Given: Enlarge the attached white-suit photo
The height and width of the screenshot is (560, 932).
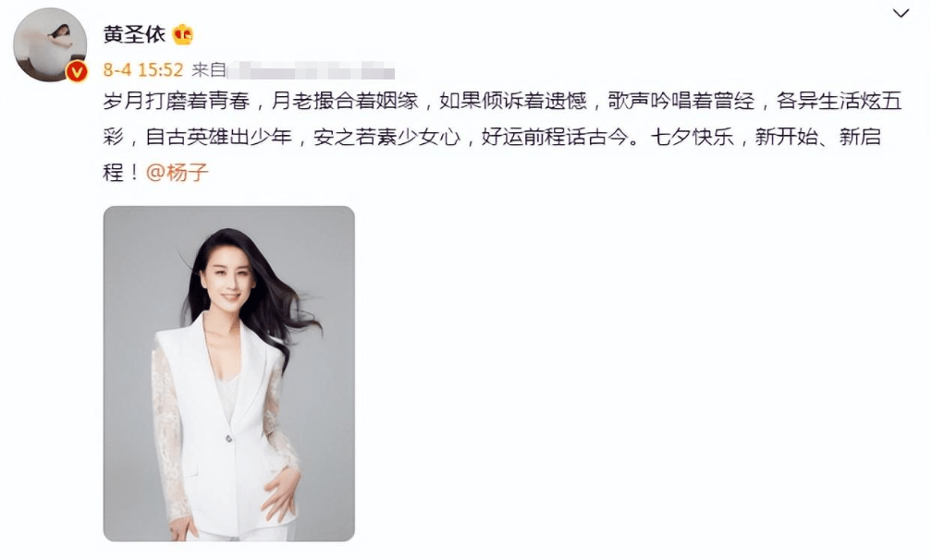Looking at the screenshot, I should pyautogui.click(x=229, y=373).
